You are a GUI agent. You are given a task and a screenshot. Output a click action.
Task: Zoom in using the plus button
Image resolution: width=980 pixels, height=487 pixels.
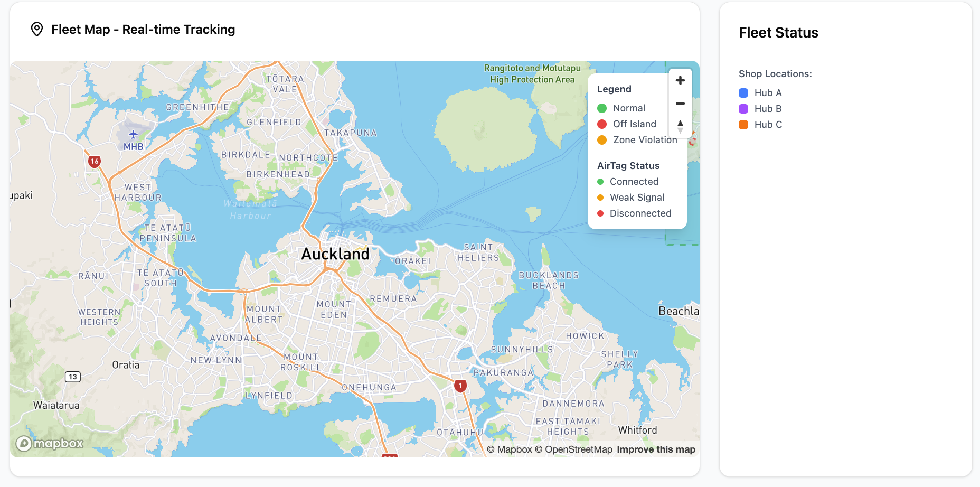click(x=680, y=80)
